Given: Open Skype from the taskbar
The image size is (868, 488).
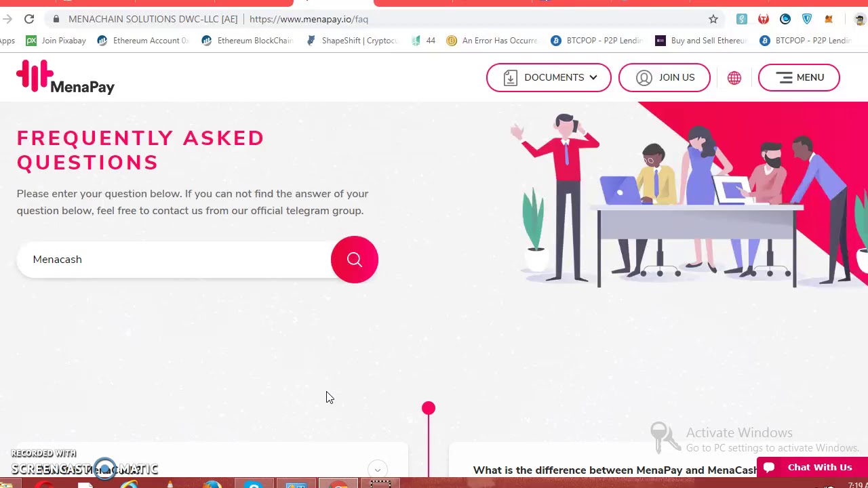Looking at the screenshot, I should click(x=254, y=484).
